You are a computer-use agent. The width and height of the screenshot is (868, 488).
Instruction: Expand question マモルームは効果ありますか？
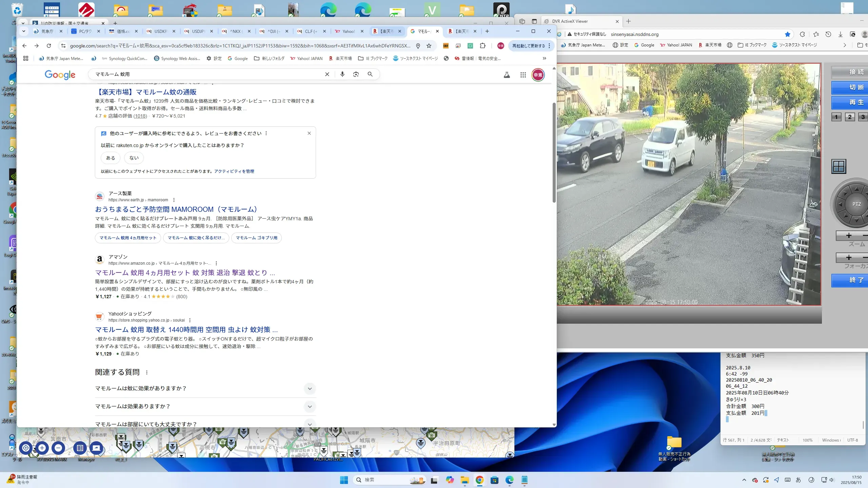pyautogui.click(x=310, y=406)
